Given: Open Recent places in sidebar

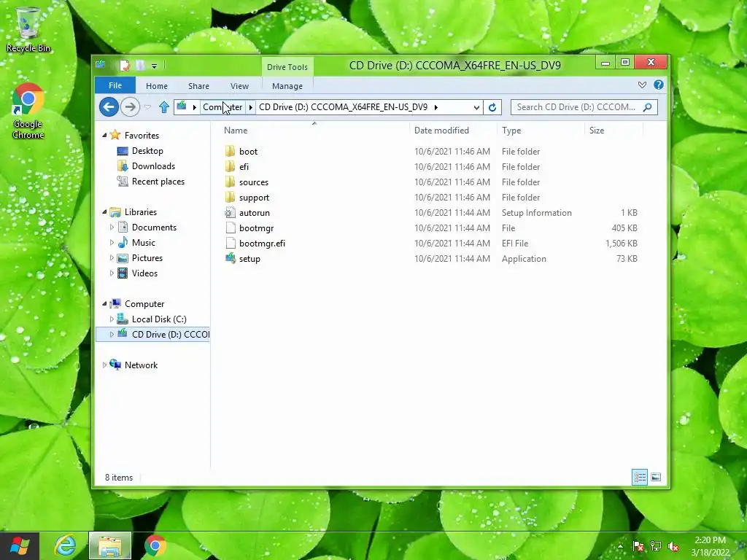Looking at the screenshot, I should pyautogui.click(x=158, y=181).
